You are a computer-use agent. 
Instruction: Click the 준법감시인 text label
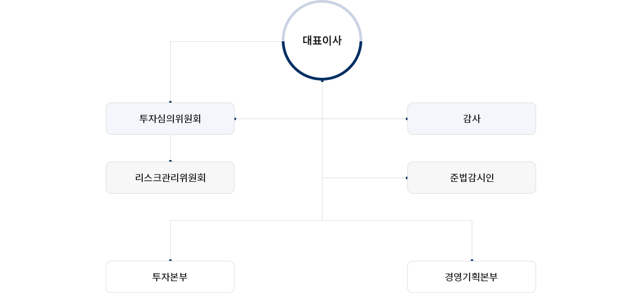click(472, 178)
